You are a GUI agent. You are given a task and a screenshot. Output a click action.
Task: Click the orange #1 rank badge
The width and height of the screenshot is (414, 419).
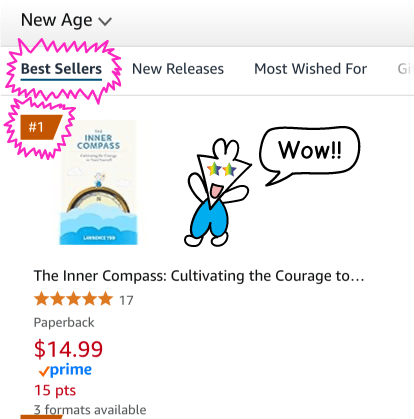tap(41, 127)
